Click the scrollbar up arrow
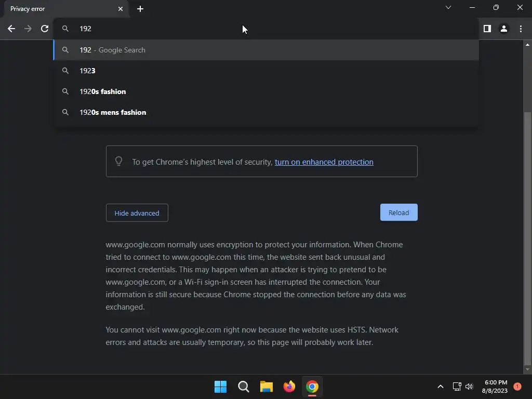 527,45
